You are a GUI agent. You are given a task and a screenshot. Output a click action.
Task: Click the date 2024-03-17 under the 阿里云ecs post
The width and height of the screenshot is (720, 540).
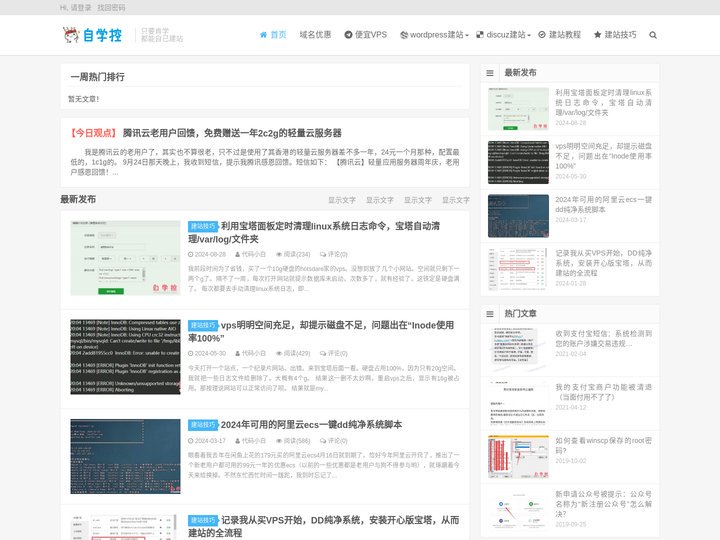(x=210, y=441)
